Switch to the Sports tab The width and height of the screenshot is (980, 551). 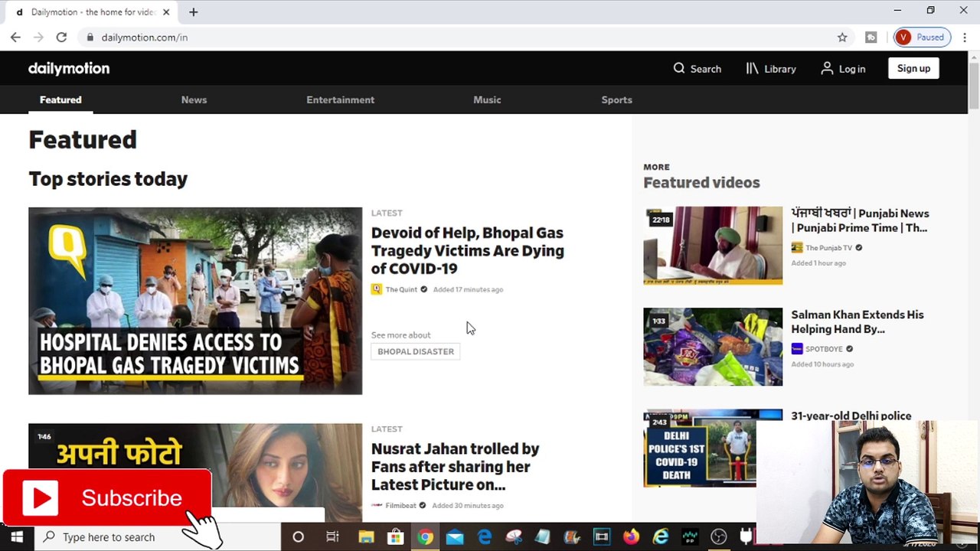(616, 99)
